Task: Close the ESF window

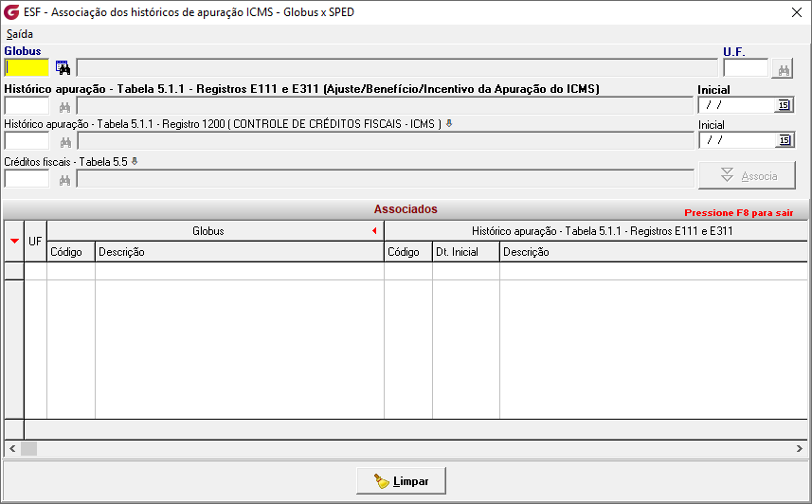Action: click(x=797, y=12)
